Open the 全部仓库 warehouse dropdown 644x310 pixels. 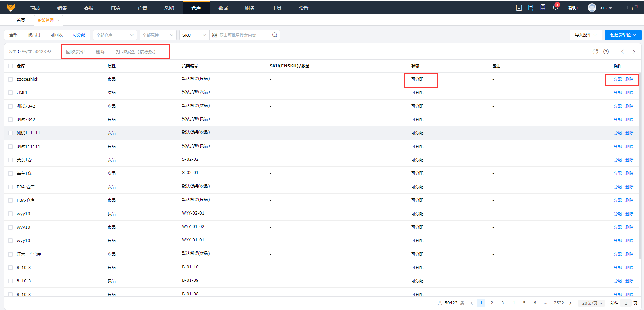point(115,35)
